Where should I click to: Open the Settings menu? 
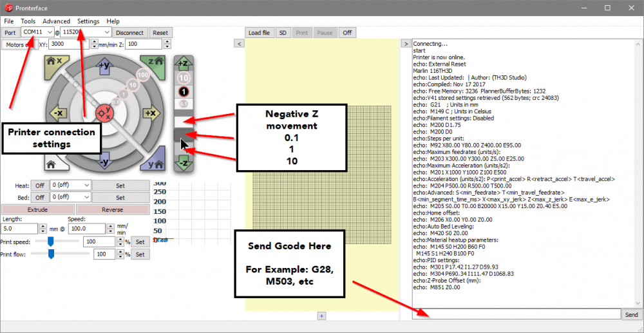[x=88, y=21]
